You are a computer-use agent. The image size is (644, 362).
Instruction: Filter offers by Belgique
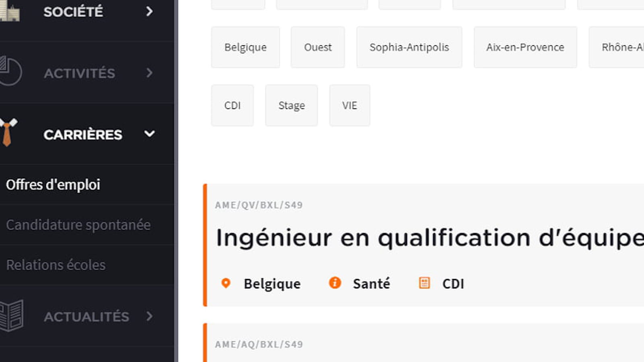pyautogui.click(x=246, y=47)
